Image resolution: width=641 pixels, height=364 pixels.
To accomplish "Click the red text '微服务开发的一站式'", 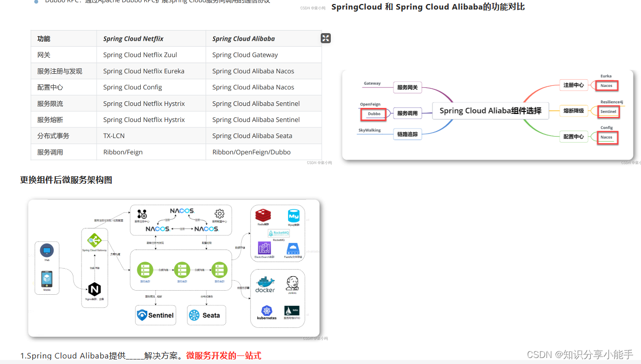I will [224, 355].
